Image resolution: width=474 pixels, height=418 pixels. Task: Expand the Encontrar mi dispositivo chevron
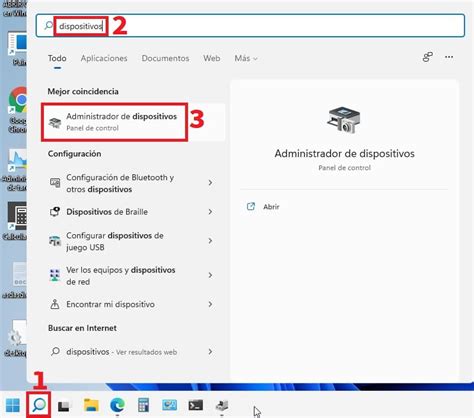pos(210,304)
